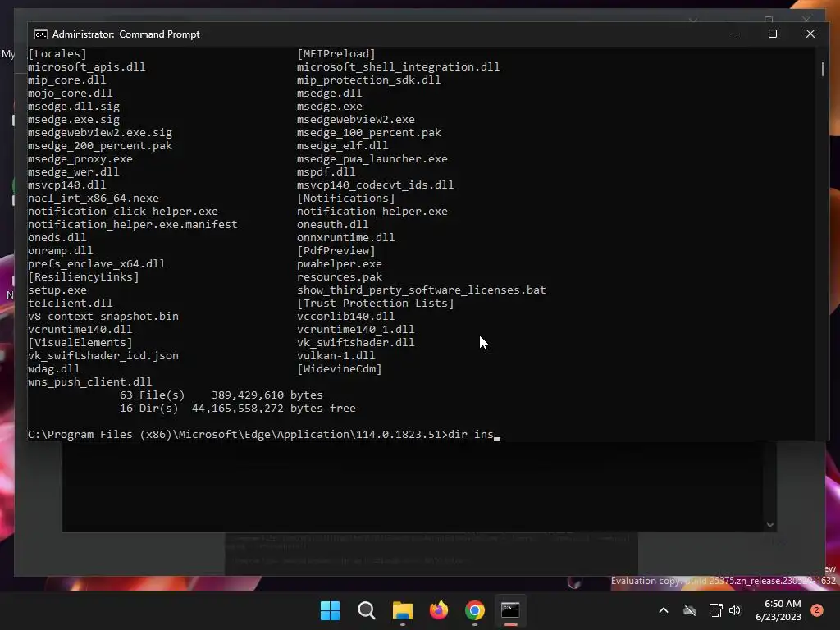This screenshot has height=630, width=840.
Task: Minimize the Command Prompt window
Action: [736, 34]
